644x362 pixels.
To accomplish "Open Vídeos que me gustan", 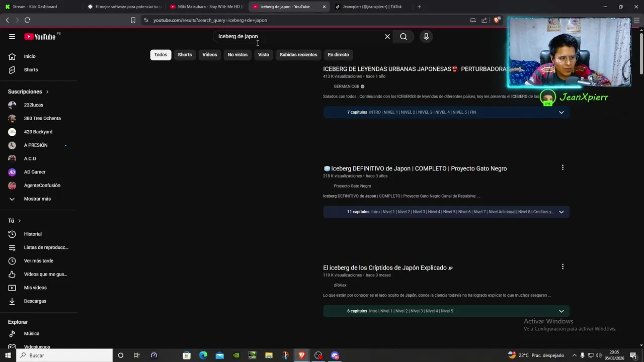I will tap(39, 274).
